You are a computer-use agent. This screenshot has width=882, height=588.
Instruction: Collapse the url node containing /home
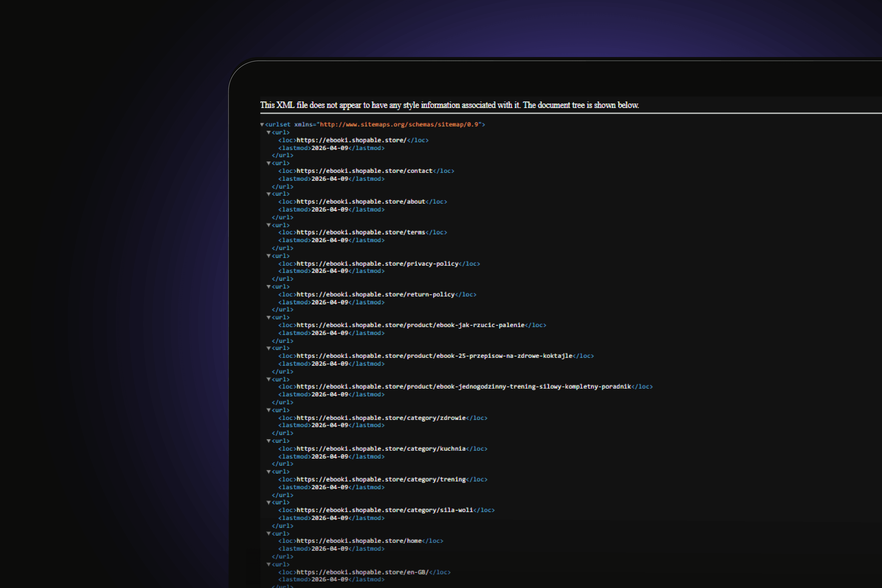point(269,533)
